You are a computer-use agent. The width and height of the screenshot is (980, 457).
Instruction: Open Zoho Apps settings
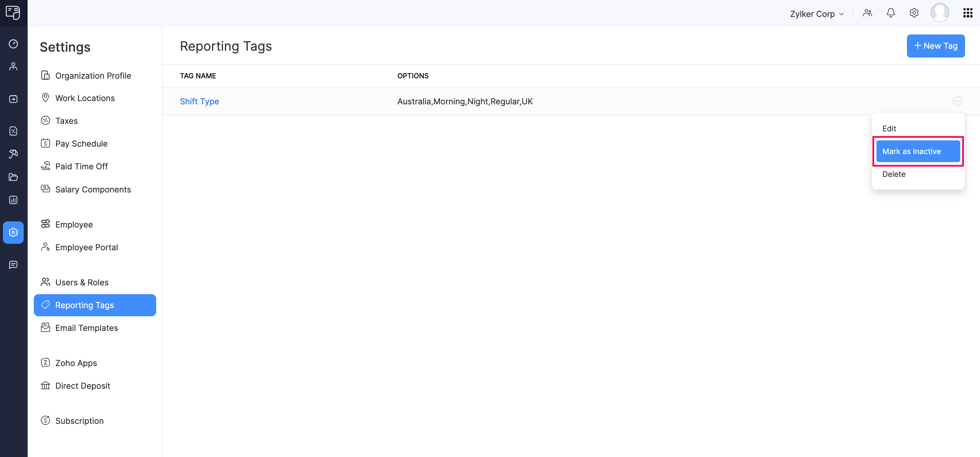[x=95, y=363]
